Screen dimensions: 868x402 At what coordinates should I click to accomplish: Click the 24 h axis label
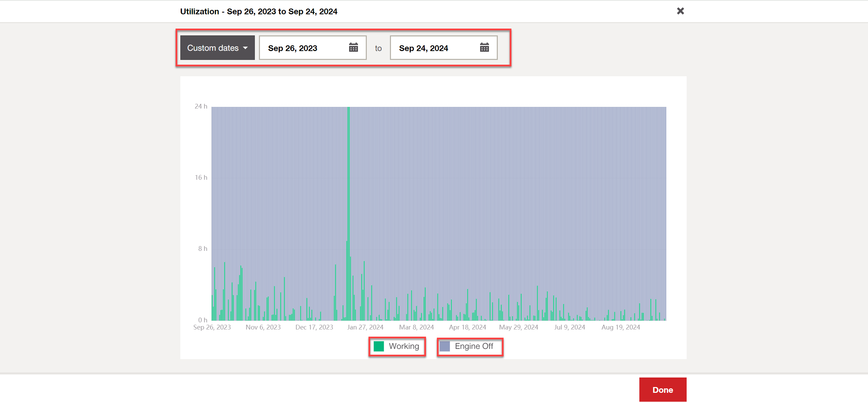pyautogui.click(x=201, y=107)
